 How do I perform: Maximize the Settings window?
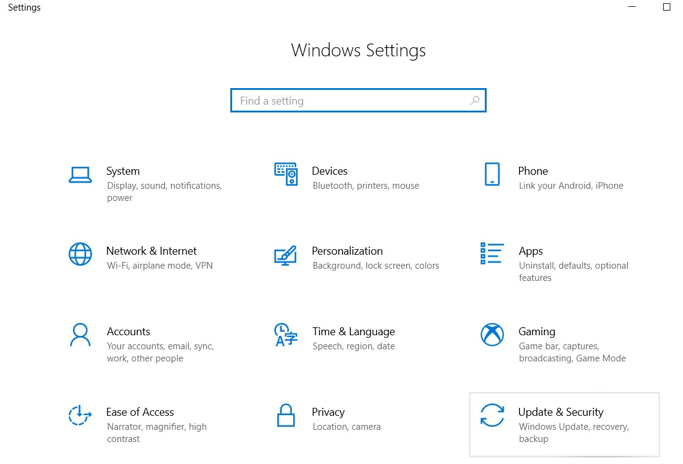pyautogui.click(x=667, y=7)
